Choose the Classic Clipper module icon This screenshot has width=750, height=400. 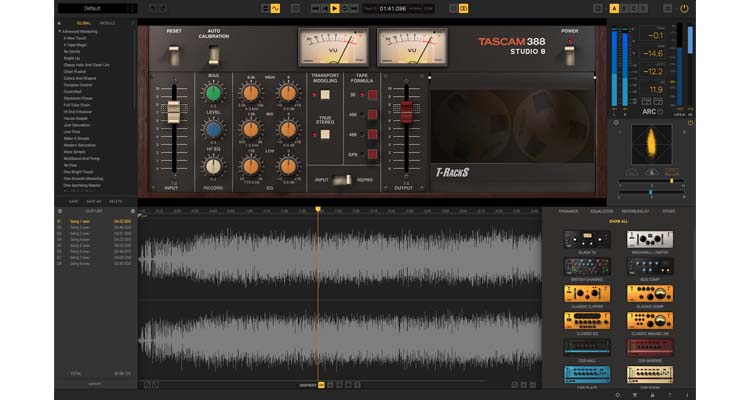587,294
